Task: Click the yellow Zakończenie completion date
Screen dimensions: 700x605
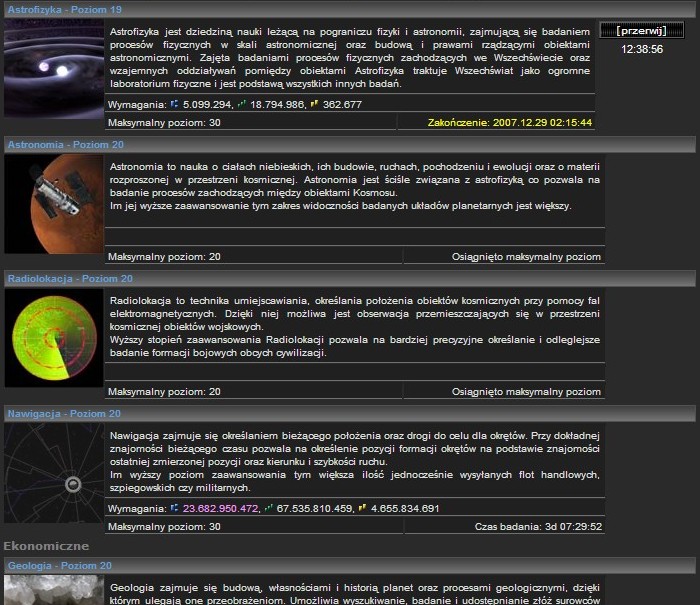Action: click(x=509, y=122)
